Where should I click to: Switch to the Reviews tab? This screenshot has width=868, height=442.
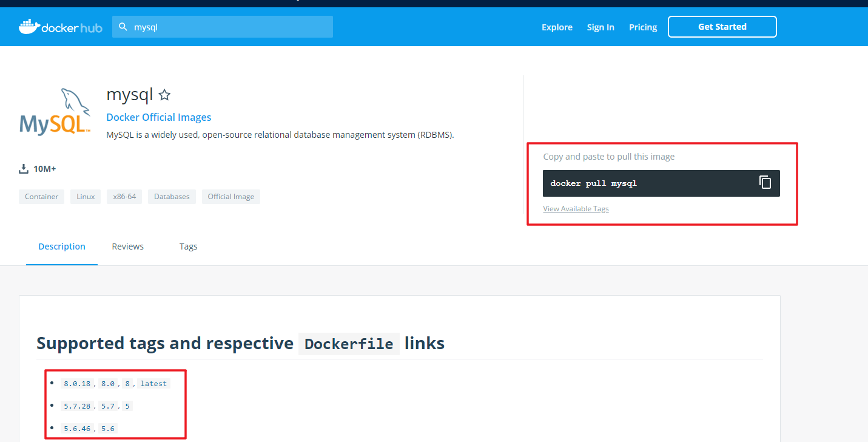point(128,246)
